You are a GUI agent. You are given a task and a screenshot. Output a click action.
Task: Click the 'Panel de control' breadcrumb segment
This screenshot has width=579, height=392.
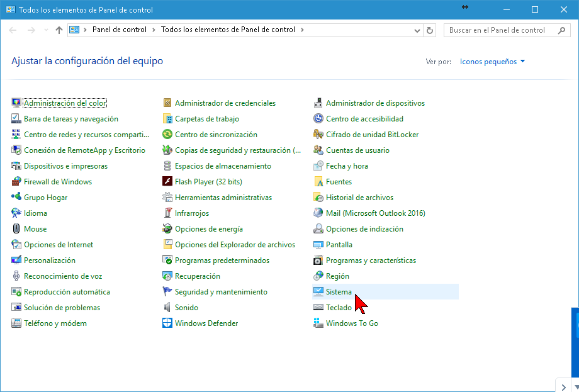pyautogui.click(x=120, y=30)
